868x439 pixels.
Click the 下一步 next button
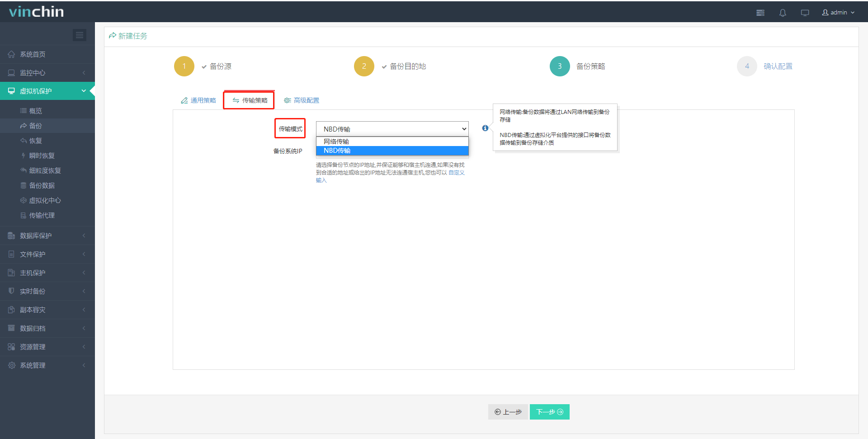[550, 412]
